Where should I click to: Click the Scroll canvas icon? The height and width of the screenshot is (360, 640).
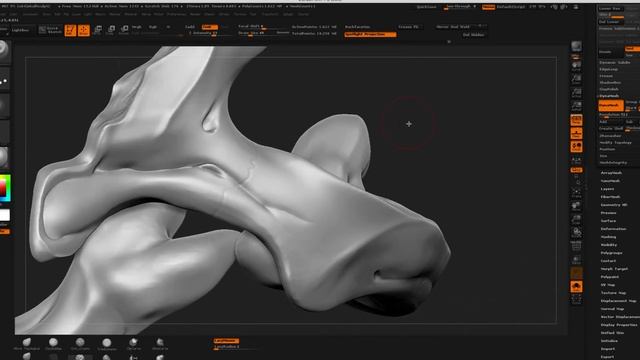(576, 66)
